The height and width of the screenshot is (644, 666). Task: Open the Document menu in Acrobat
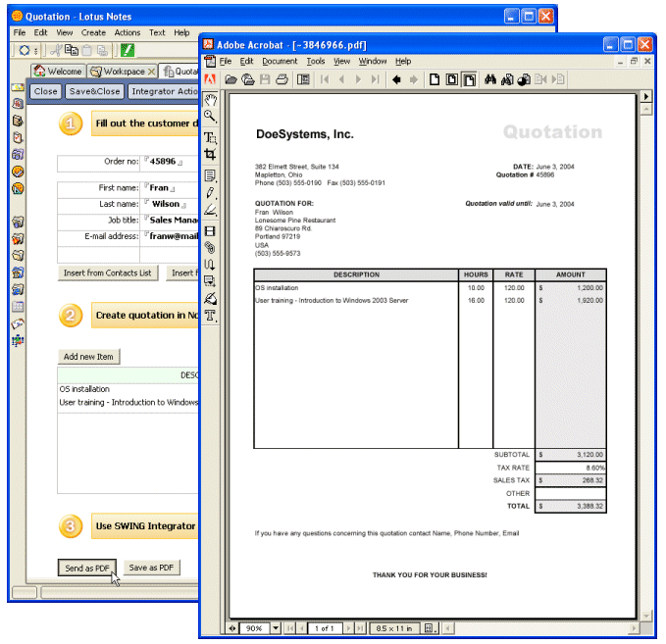click(280, 61)
